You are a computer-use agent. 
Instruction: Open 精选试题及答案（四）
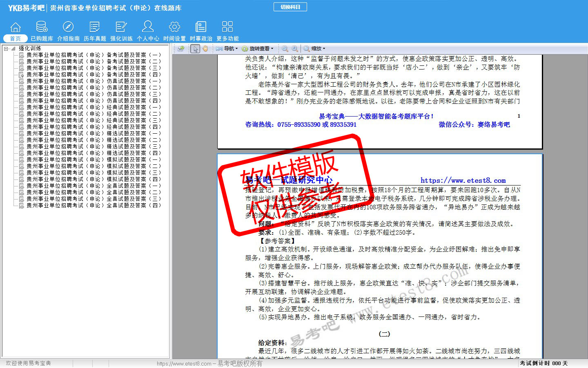click(x=94, y=153)
